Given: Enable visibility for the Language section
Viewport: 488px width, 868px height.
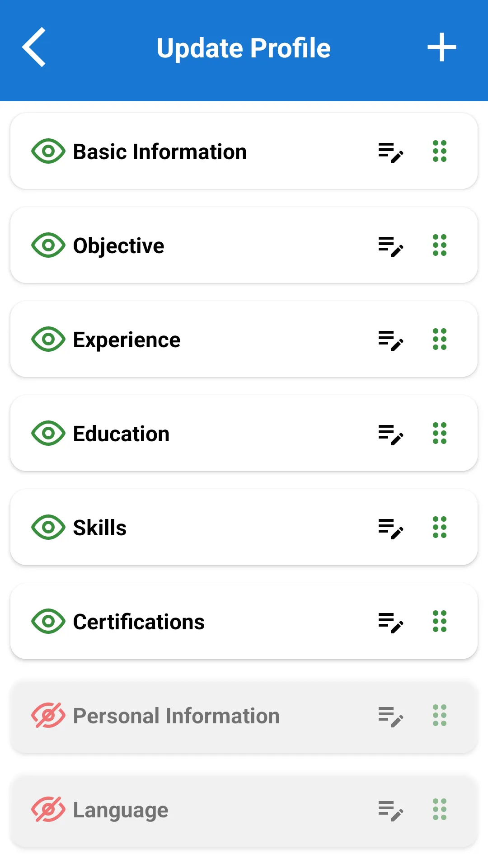Looking at the screenshot, I should (48, 809).
